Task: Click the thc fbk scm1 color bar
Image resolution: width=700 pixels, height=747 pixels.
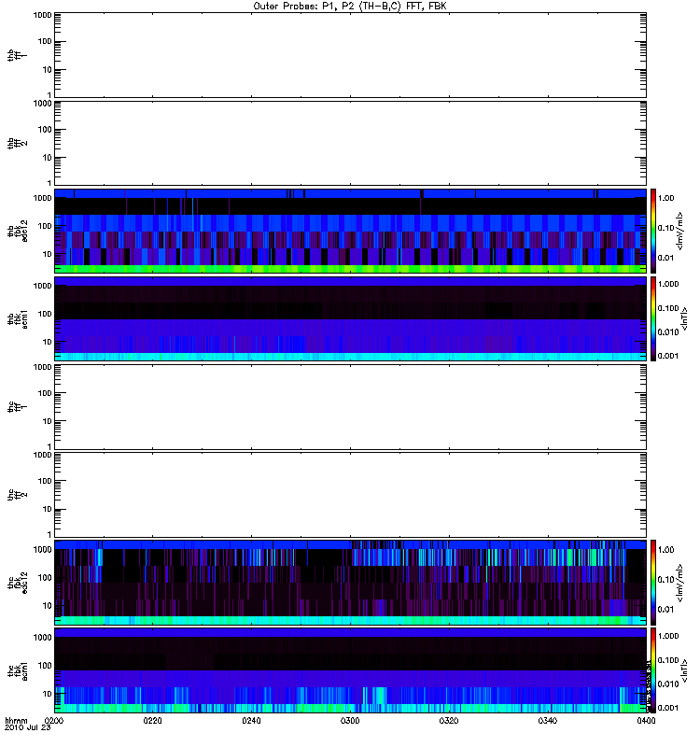Action: click(x=653, y=670)
